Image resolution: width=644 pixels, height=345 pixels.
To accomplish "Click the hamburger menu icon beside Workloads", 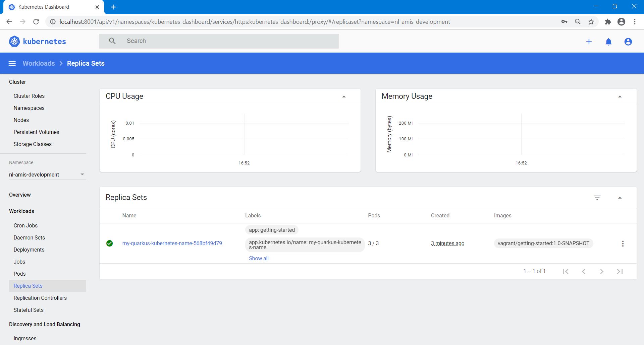I will (x=12, y=63).
